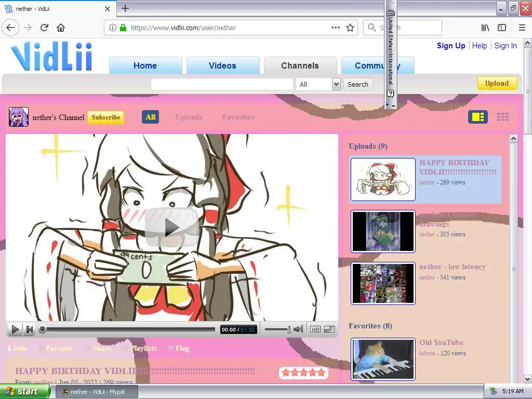Image resolution: width=532 pixels, height=399 pixels.
Task: Click the Sign In link
Action: 505,46
